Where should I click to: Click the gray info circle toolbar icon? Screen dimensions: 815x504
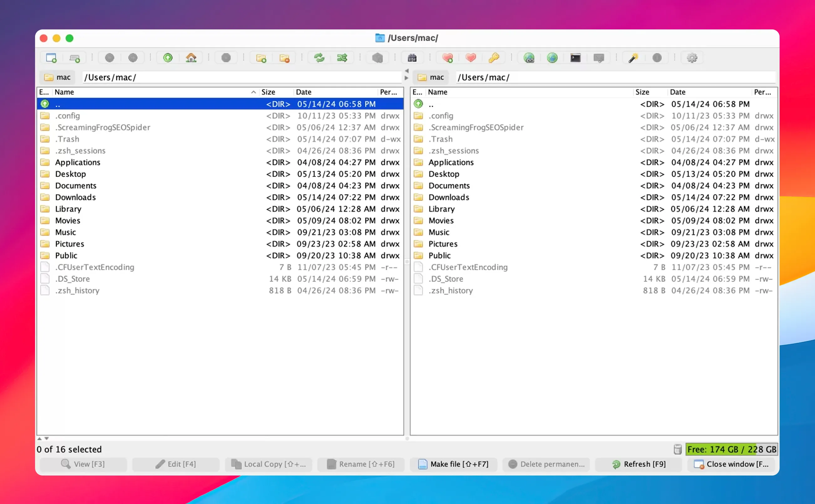(x=657, y=58)
